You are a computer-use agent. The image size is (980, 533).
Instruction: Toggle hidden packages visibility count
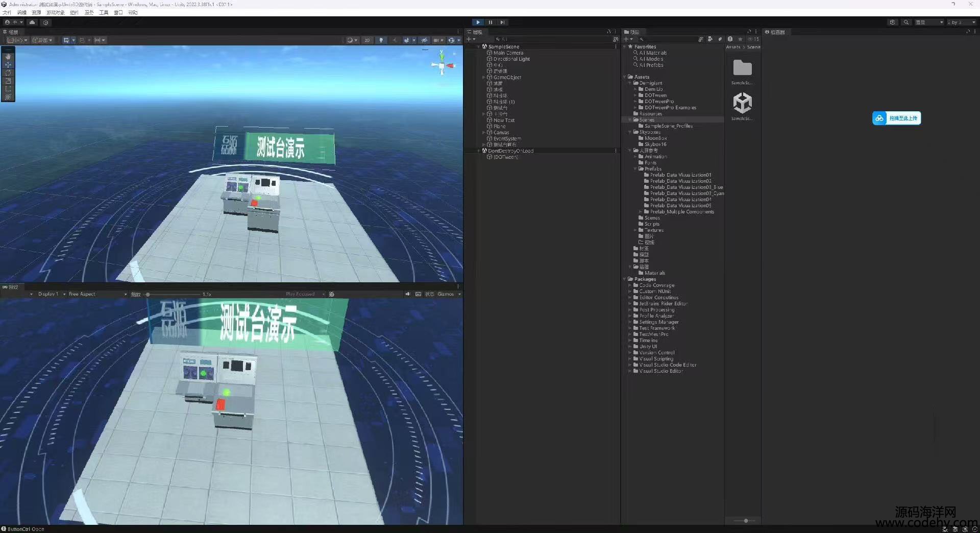click(x=753, y=39)
